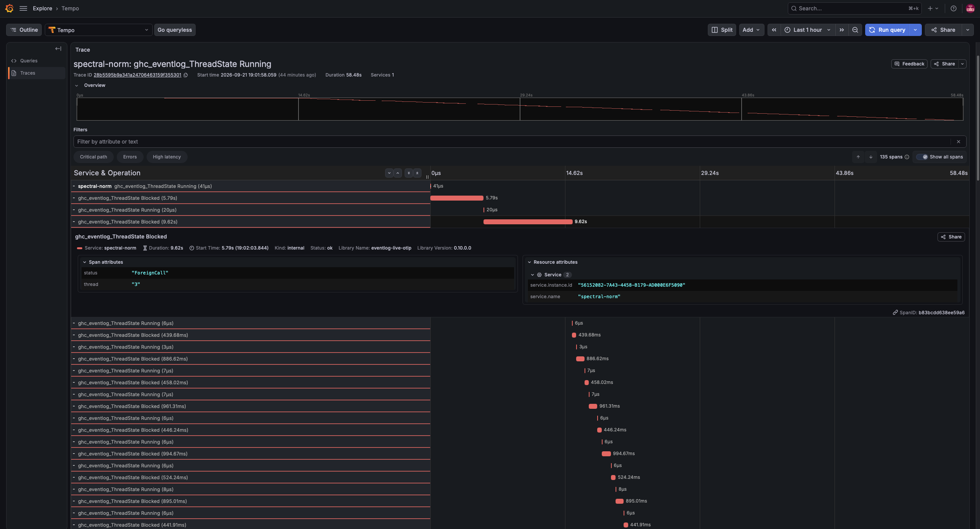
Task: Open the trace Share dropdown arrow
Action: pos(962,64)
